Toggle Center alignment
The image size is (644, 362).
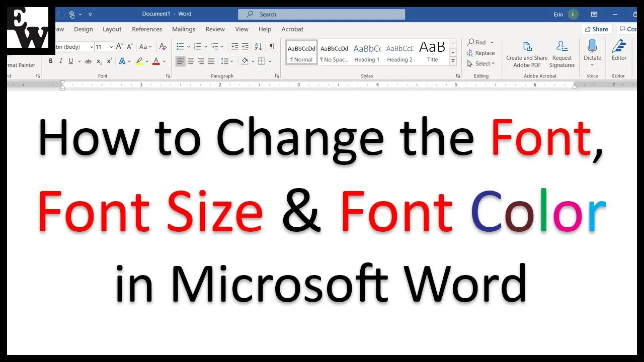pyautogui.click(x=191, y=61)
